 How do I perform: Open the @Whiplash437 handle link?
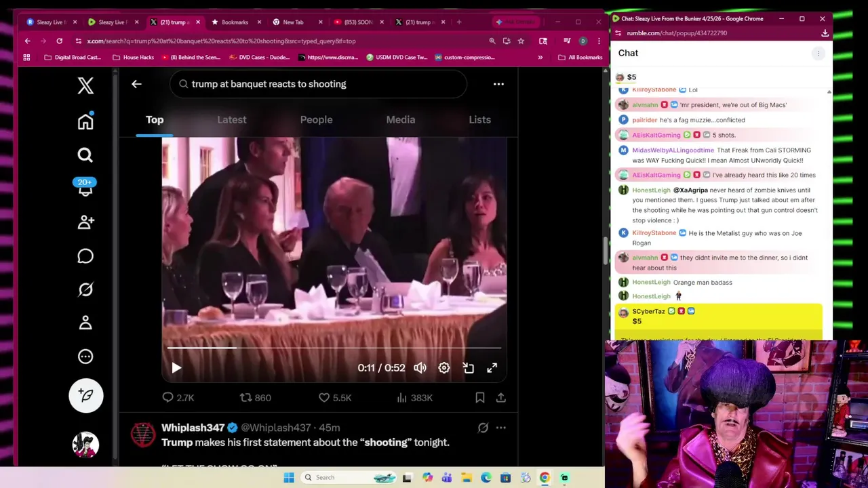pyautogui.click(x=275, y=428)
